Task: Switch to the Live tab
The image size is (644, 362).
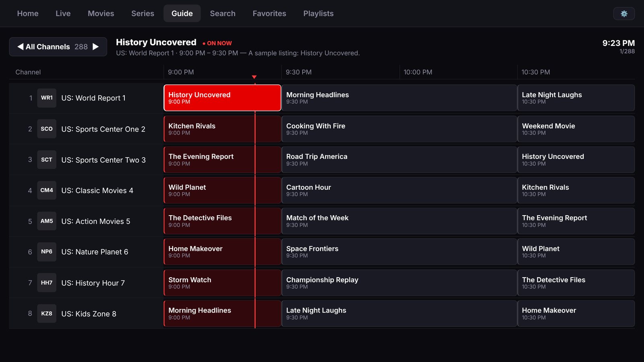Action: pyautogui.click(x=63, y=14)
